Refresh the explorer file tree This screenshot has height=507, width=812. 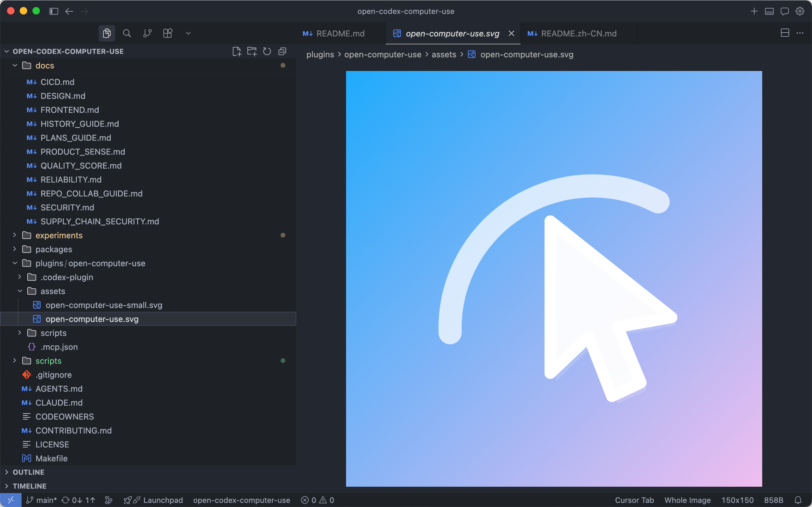[267, 51]
